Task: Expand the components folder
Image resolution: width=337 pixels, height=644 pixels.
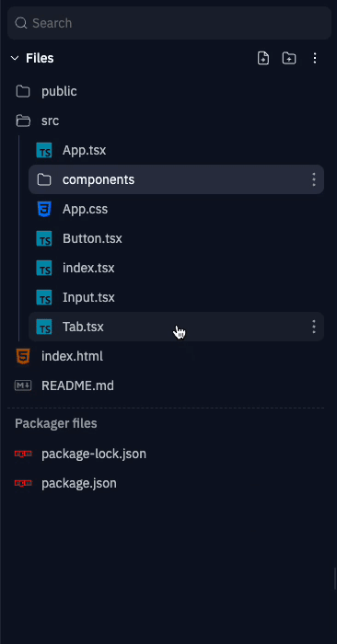Action: pos(176,179)
